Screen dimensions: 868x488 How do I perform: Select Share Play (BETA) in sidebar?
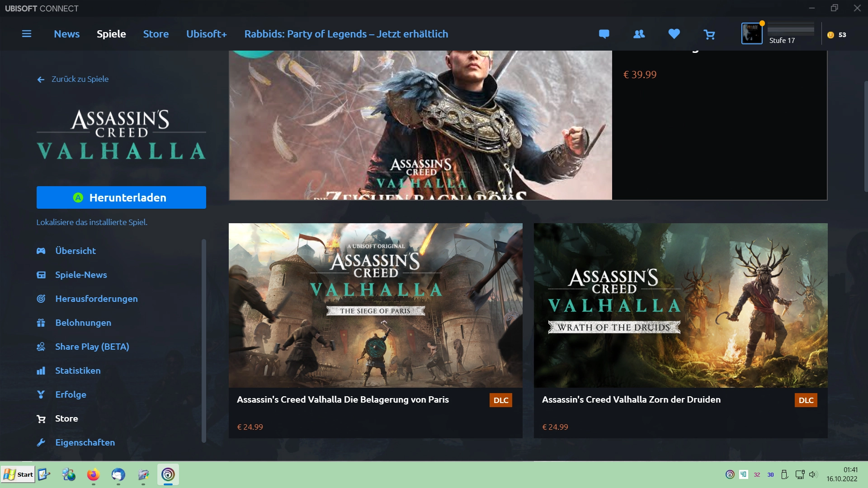92,347
